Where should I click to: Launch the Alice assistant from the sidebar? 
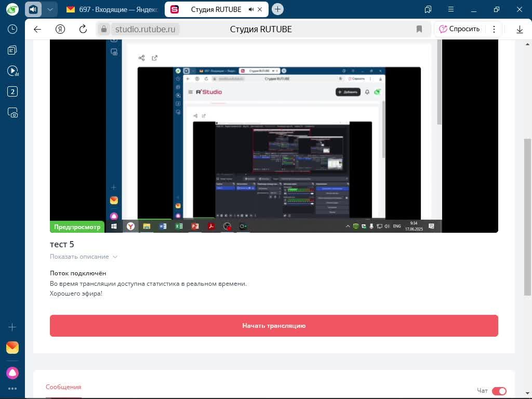coord(12,373)
